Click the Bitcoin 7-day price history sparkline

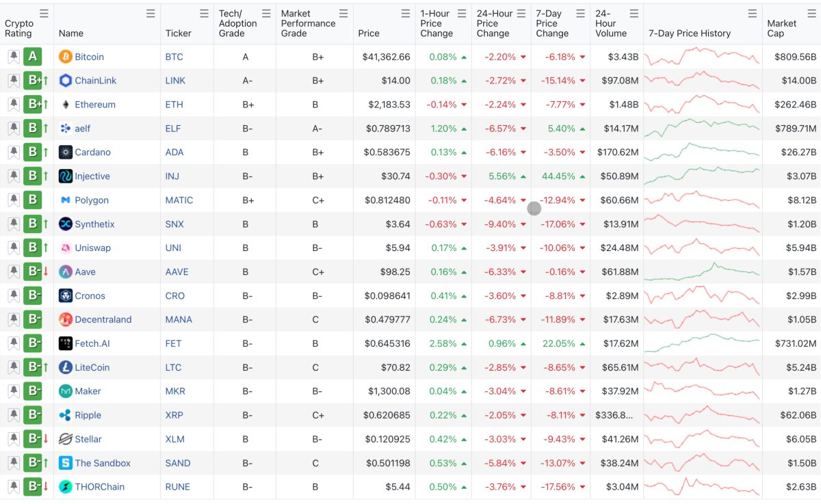pyautogui.click(x=703, y=57)
